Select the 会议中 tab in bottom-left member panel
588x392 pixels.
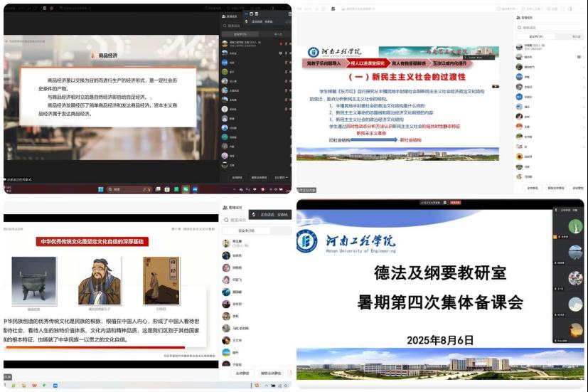pyautogui.click(x=246, y=231)
